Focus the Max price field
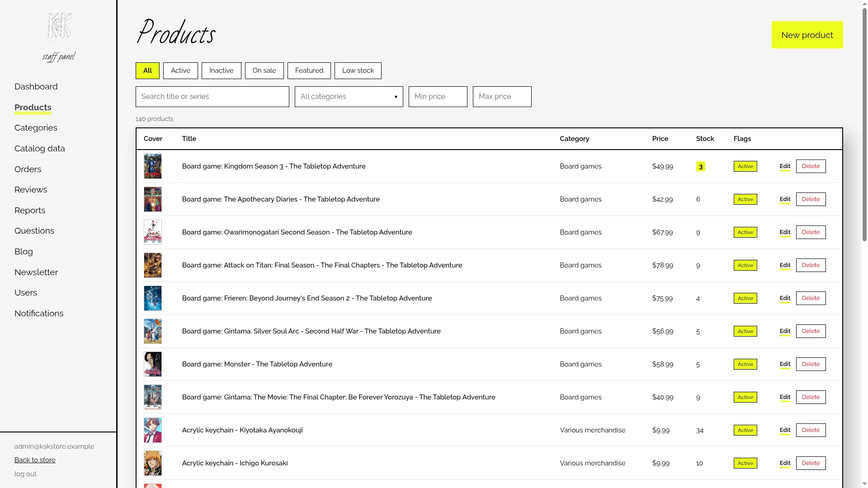The height and width of the screenshot is (488, 868). pyautogui.click(x=502, y=97)
